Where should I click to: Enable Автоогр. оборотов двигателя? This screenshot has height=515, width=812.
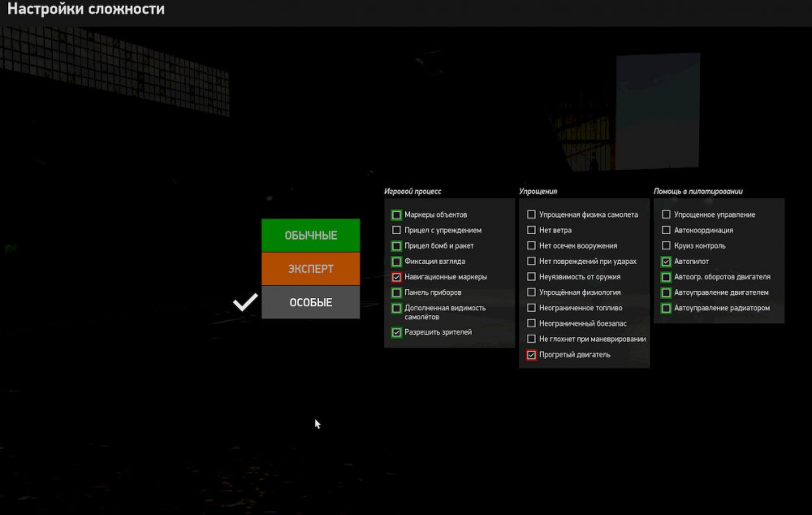[666, 277]
